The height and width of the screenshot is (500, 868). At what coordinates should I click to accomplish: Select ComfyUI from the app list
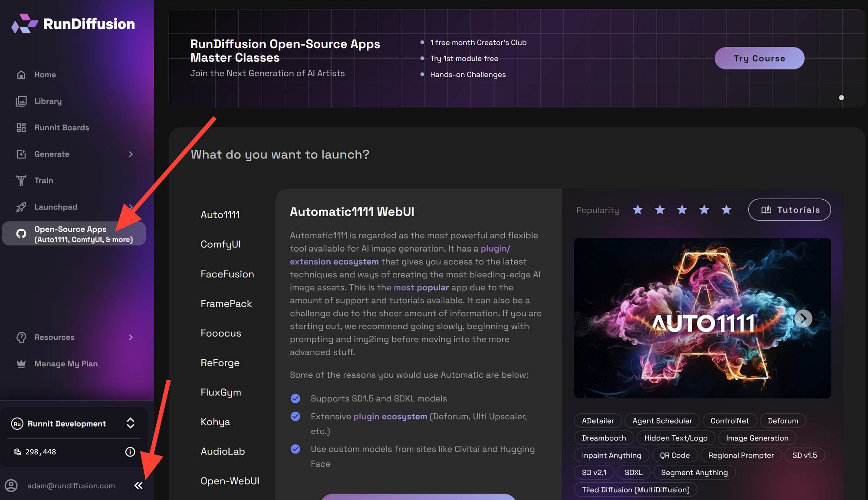[220, 244]
